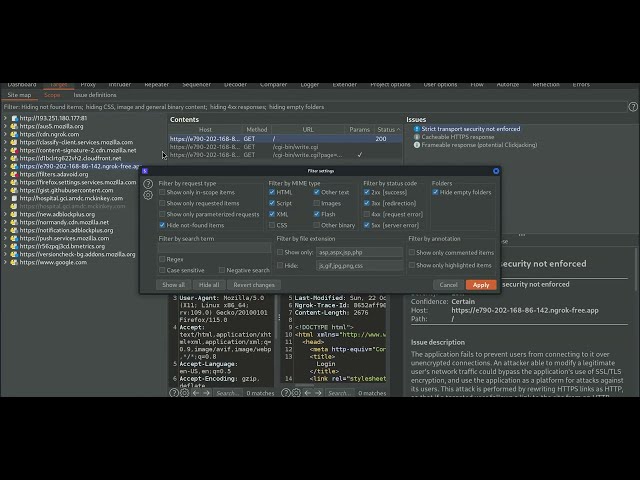The width and height of the screenshot is (640, 480).
Task: Switch to the Scope sub-tab
Action: tap(52, 95)
